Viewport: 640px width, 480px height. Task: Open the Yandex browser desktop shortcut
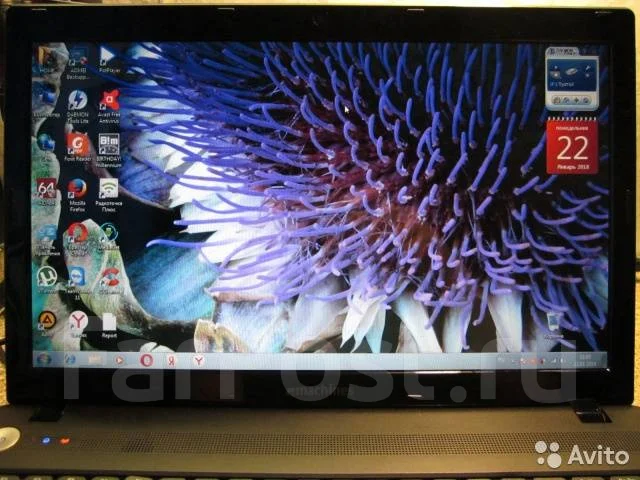[x=78, y=324]
